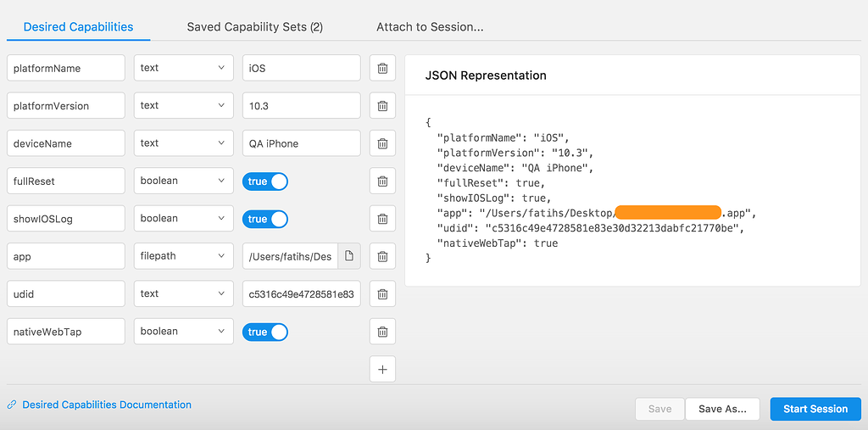The image size is (868, 430).
Task: Remove the showIOSLog capability row
Action: 382,219
